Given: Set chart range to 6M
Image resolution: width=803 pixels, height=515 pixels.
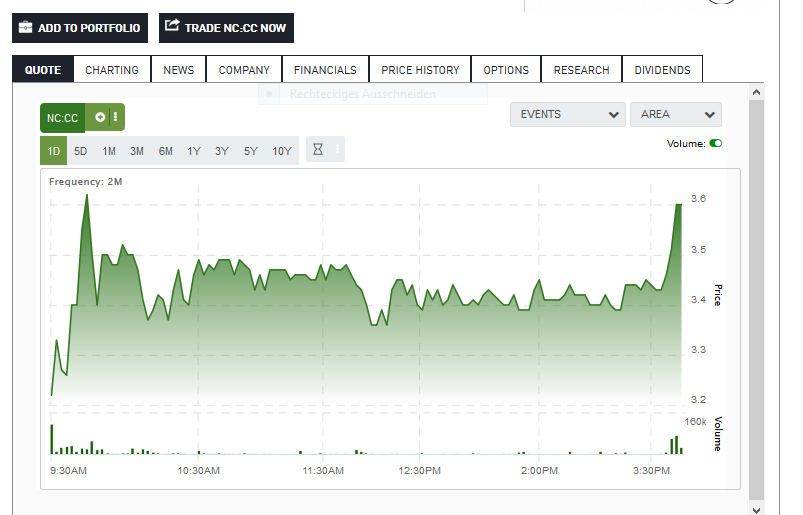Looking at the screenshot, I should click(x=165, y=151).
